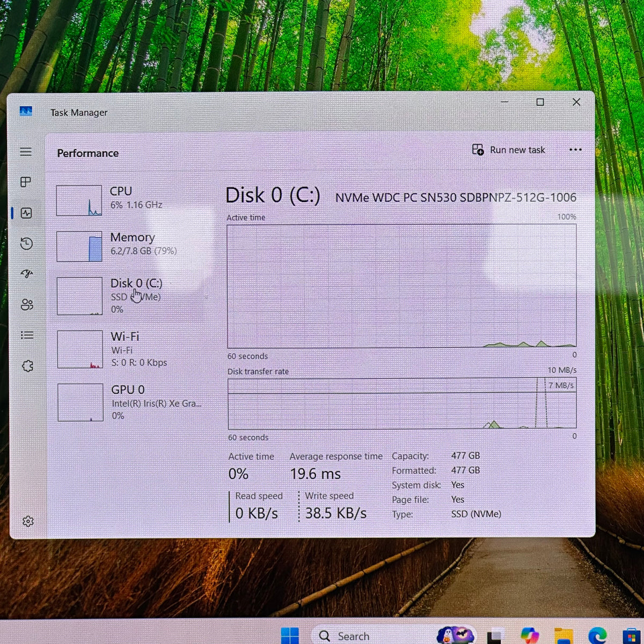Click the Wi-Fi mini throughput graph
Viewport: 644px width, 644px height.
[x=80, y=349]
